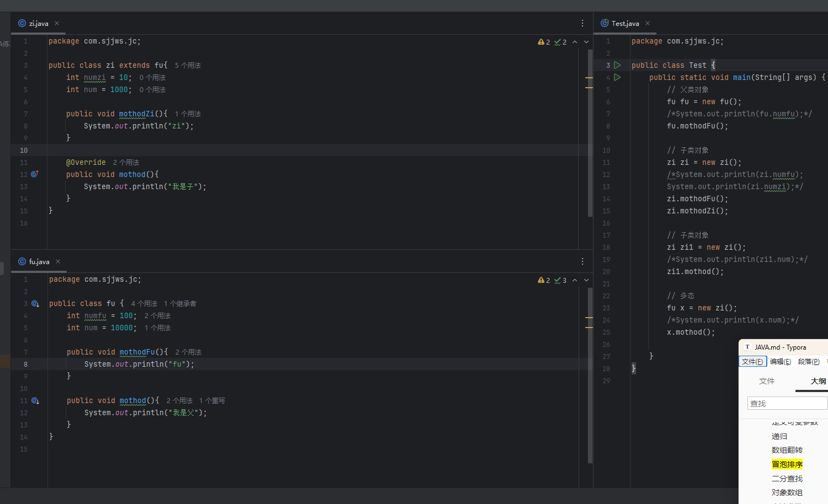
Task: Close the zi.java tab
Action: click(x=57, y=23)
